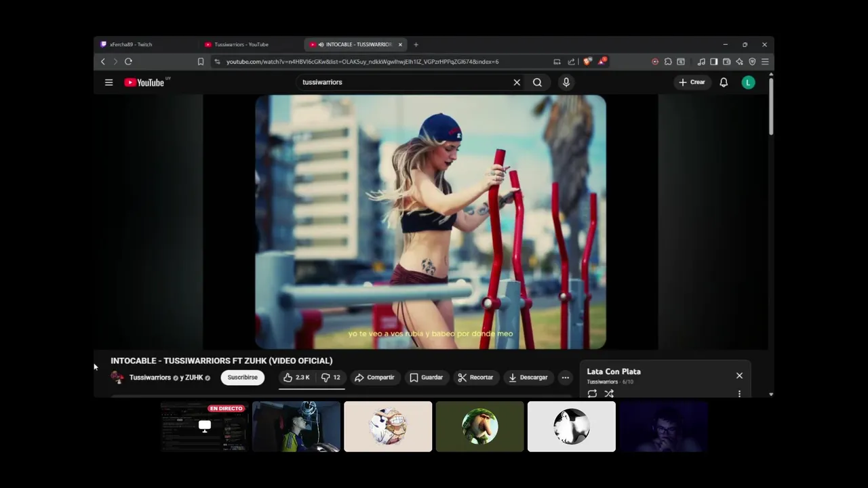The width and height of the screenshot is (868, 488).
Task: Dislike the video showing 12
Action: (x=331, y=378)
